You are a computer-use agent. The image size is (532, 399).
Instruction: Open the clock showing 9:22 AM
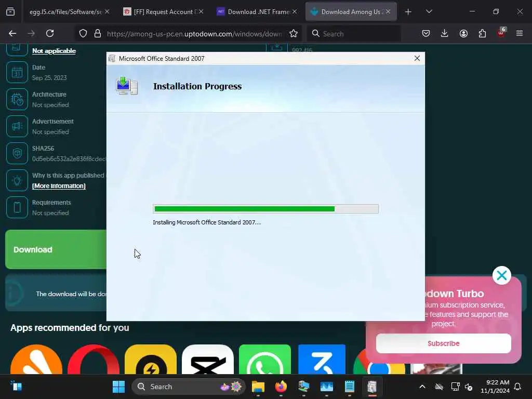tap(495, 387)
